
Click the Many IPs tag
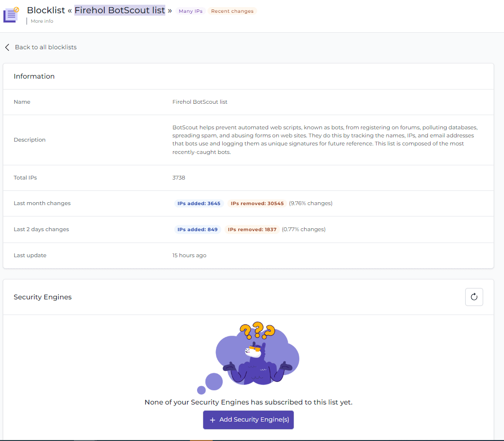tap(190, 11)
